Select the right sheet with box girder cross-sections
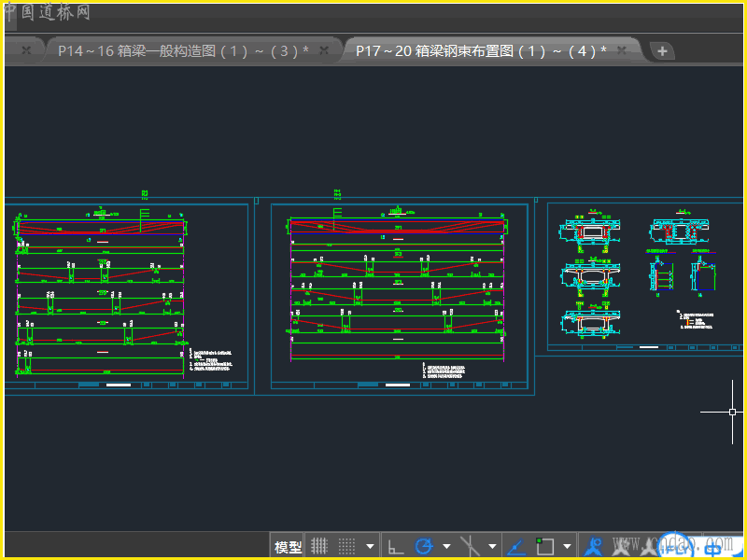Viewport: 747px width, 560px height. coord(645,276)
